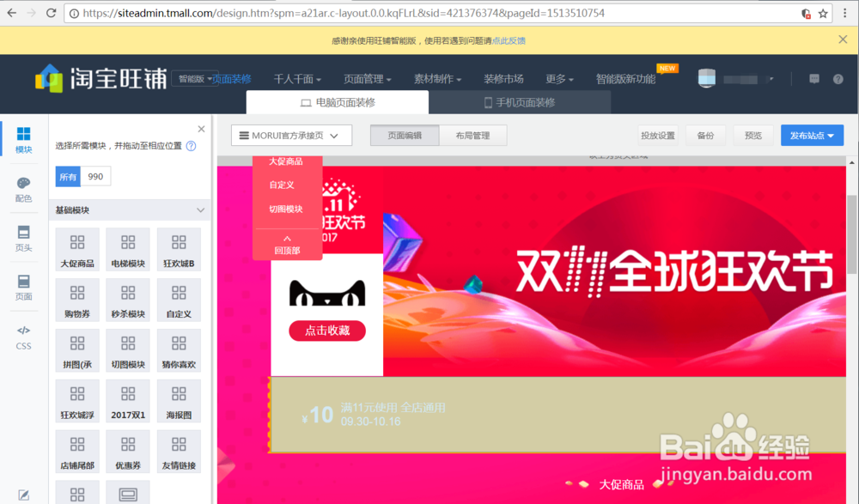Collapse the 基础模块 section
859x504 pixels.
pyautogui.click(x=200, y=209)
